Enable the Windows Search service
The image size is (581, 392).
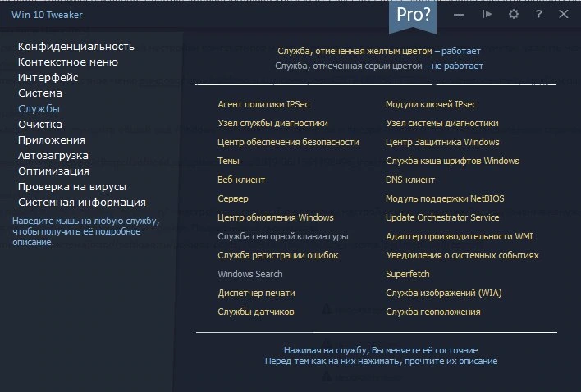[x=250, y=274]
